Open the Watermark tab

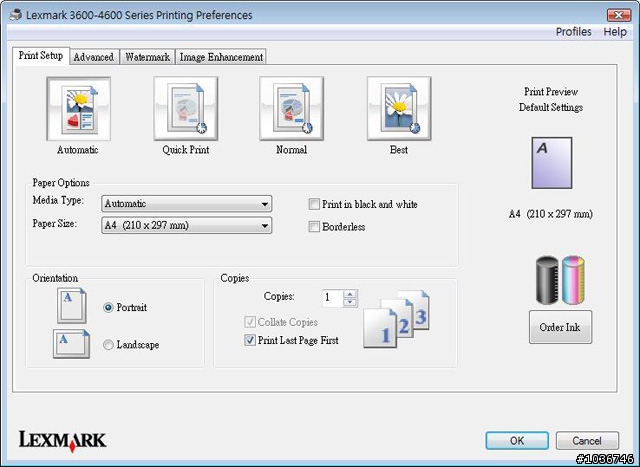147,57
